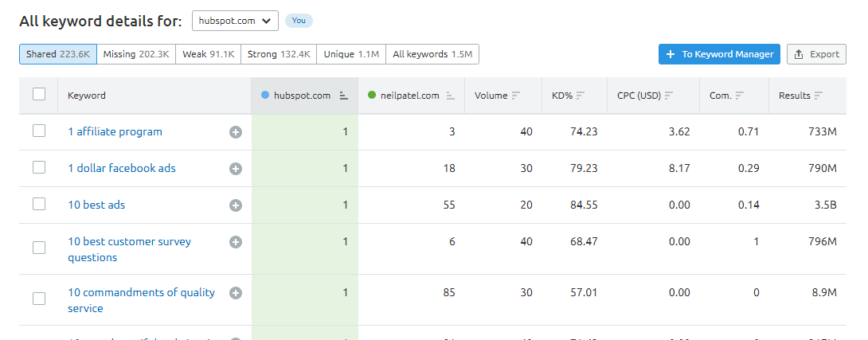Sort by Volume column sort icon
This screenshot has width=868, height=340.
(x=516, y=96)
